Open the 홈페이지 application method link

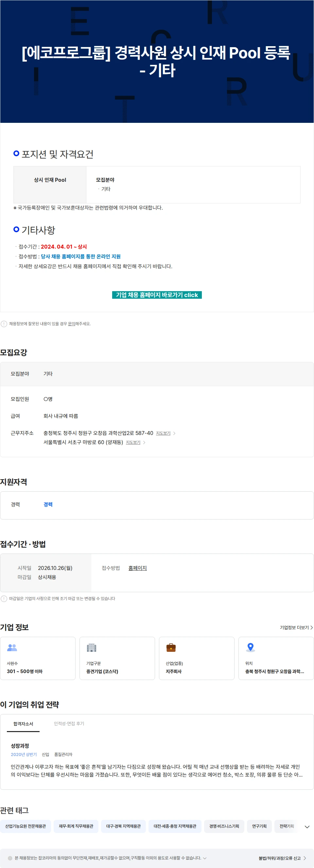[x=138, y=568]
